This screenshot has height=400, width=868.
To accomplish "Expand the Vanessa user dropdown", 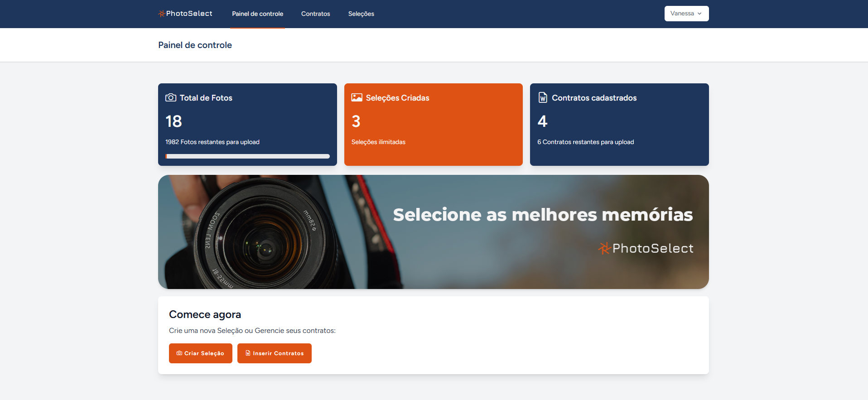I will click(686, 14).
